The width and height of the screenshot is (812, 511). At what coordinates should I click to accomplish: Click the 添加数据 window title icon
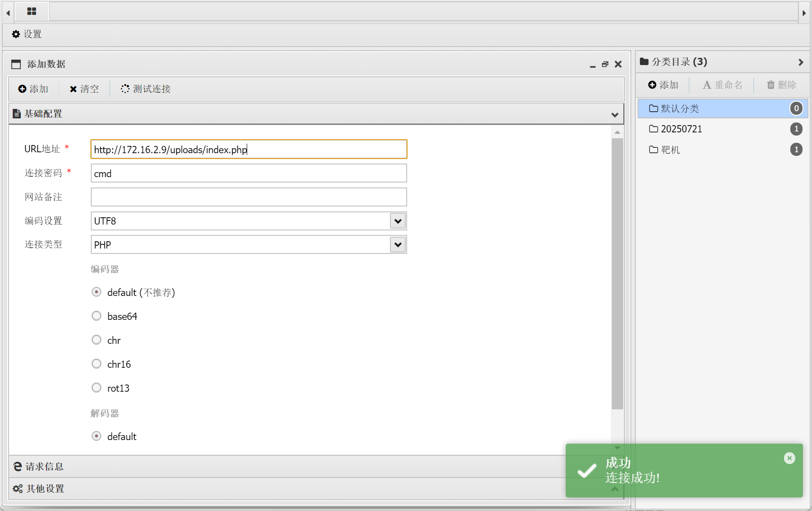pos(16,65)
